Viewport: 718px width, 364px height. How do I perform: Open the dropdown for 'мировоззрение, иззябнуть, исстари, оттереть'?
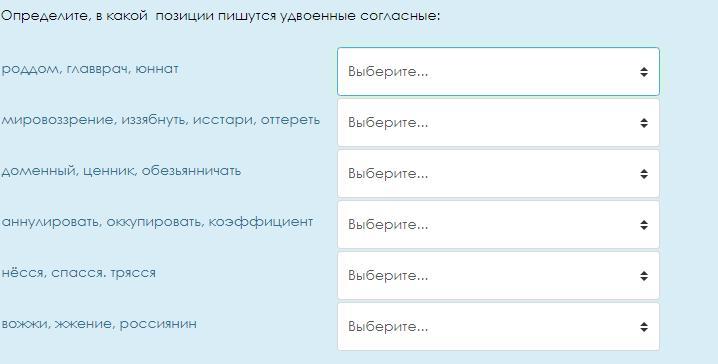tap(498, 123)
